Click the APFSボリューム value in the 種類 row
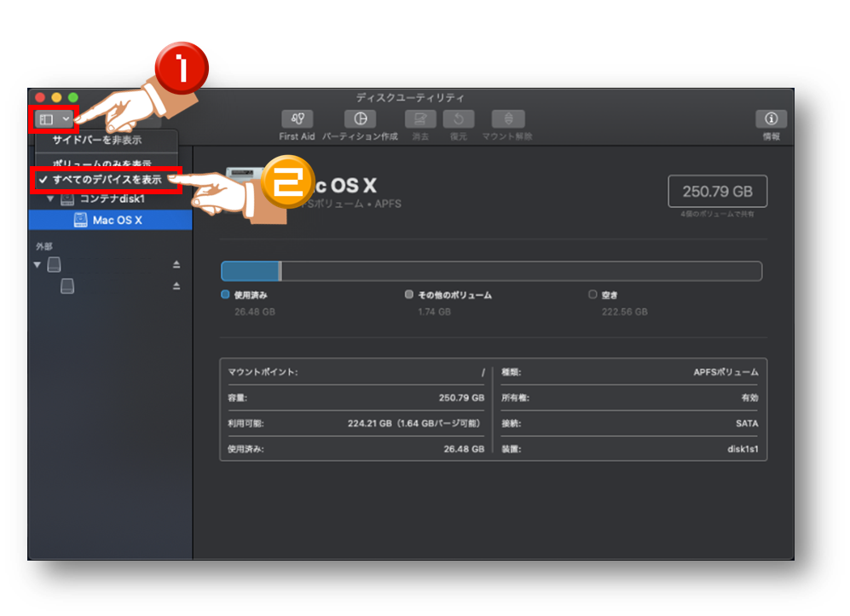Image resolution: width=850 pixels, height=616 pixels. point(726,372)
